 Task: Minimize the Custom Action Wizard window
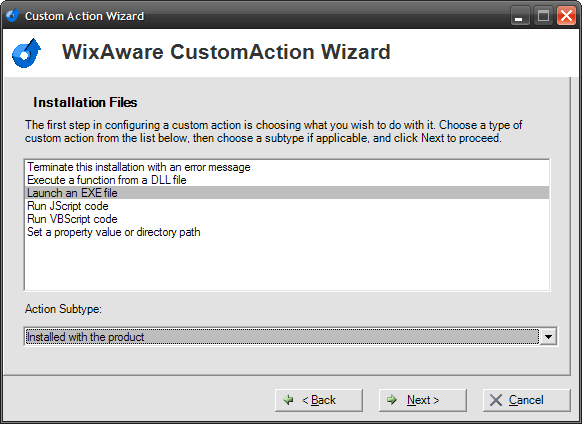click(520, 16)
